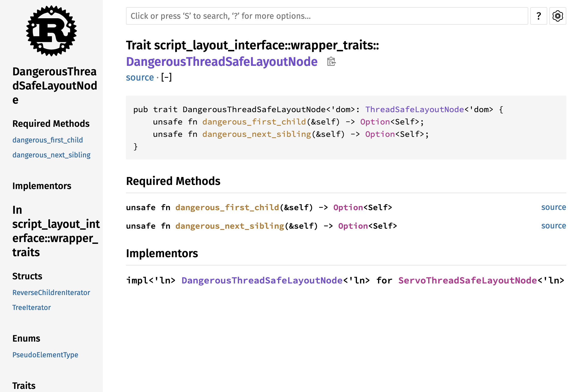Go to dangerous_next_sibling in sidebar
The width and height of the screenshot is (574, 392).
(x=51, y=155)
